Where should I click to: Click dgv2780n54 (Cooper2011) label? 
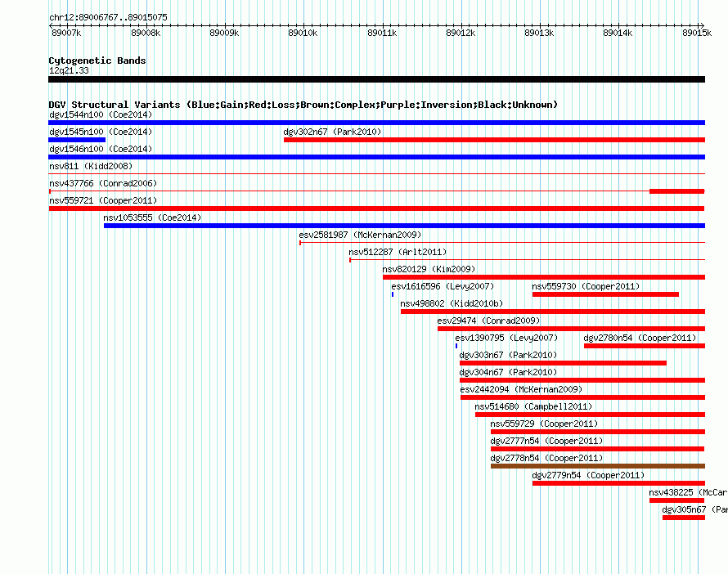pyautogui.click(x=640, y=338)
